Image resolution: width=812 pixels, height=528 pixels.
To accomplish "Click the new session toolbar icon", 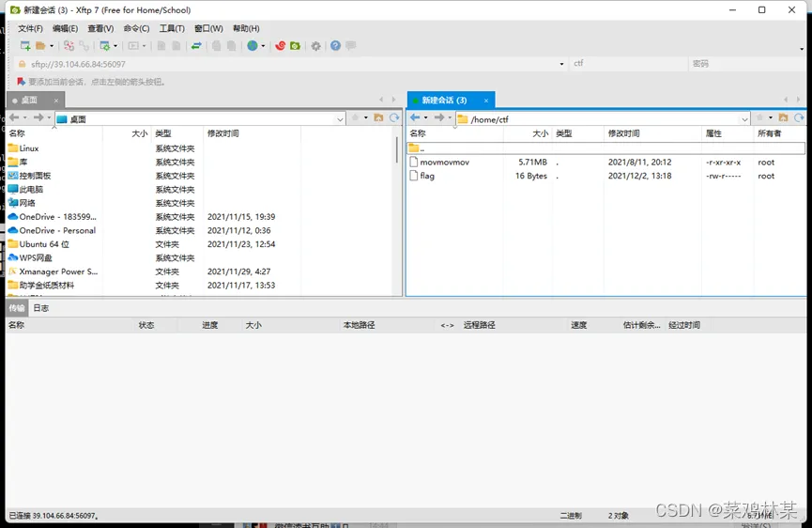I will click(25, 46).
